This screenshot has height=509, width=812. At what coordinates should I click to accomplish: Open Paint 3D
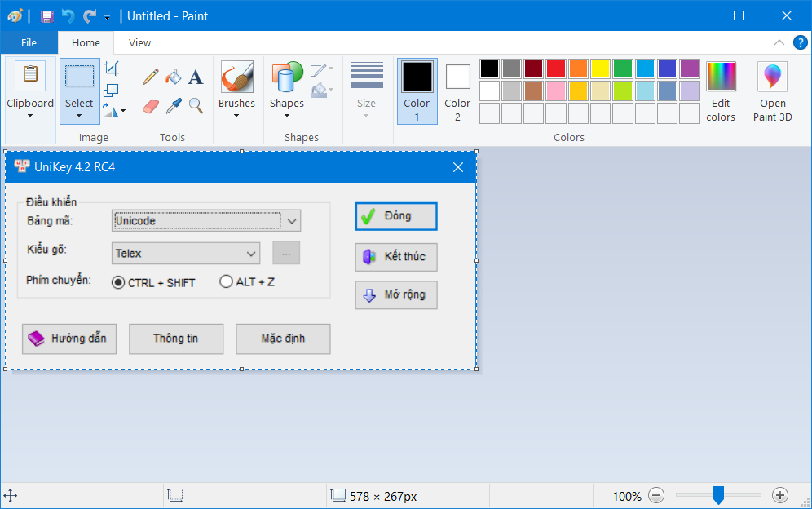coord(772,90)
